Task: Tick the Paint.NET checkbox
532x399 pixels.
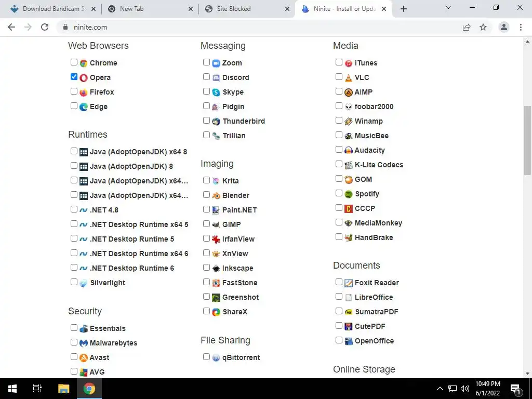Action: click(x=206, y=209)
